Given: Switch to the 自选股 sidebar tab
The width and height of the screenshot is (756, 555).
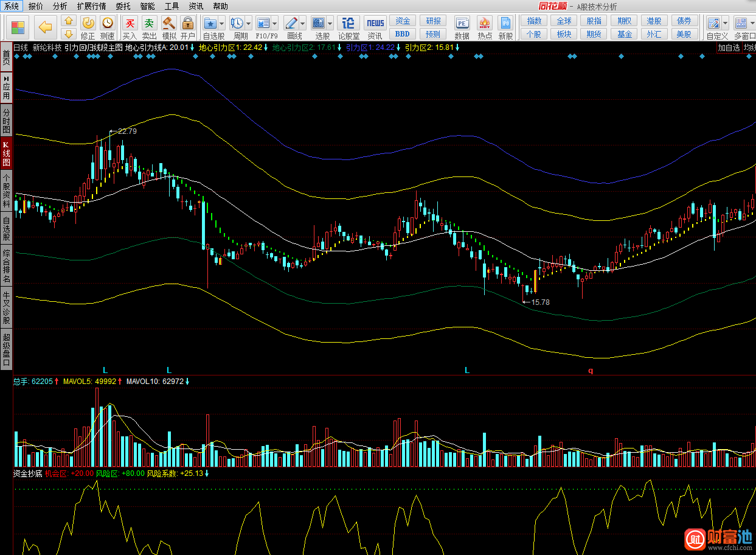Looking at the screenshot, I should click(x=6, y=229).
